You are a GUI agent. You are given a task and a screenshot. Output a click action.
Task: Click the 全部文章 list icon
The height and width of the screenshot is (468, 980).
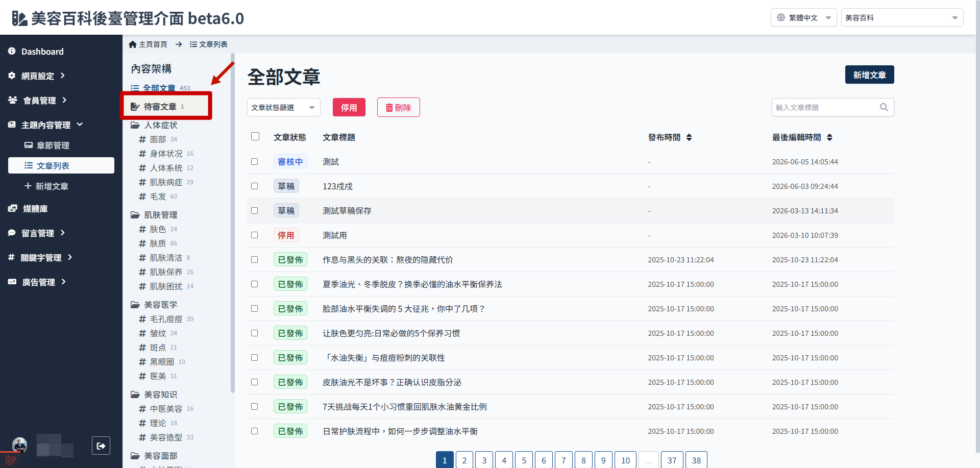point(135,88)
